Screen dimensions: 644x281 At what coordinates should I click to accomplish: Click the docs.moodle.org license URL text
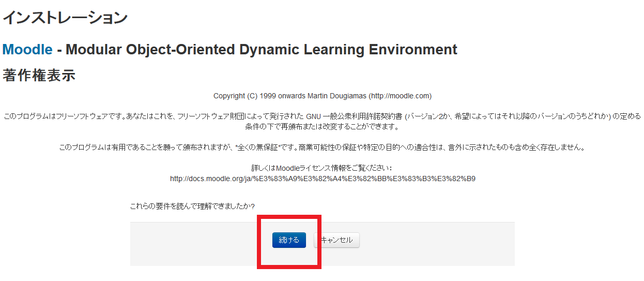coord(323,179)
